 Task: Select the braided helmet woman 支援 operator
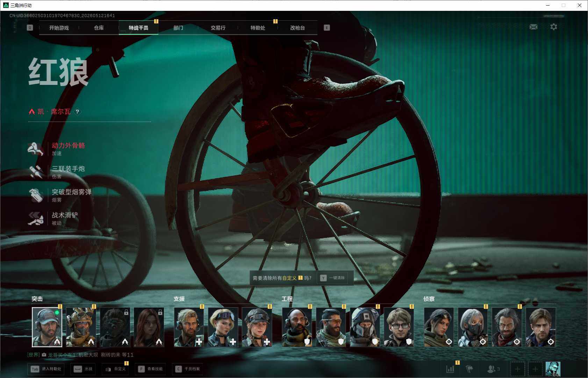click(257, 327)
